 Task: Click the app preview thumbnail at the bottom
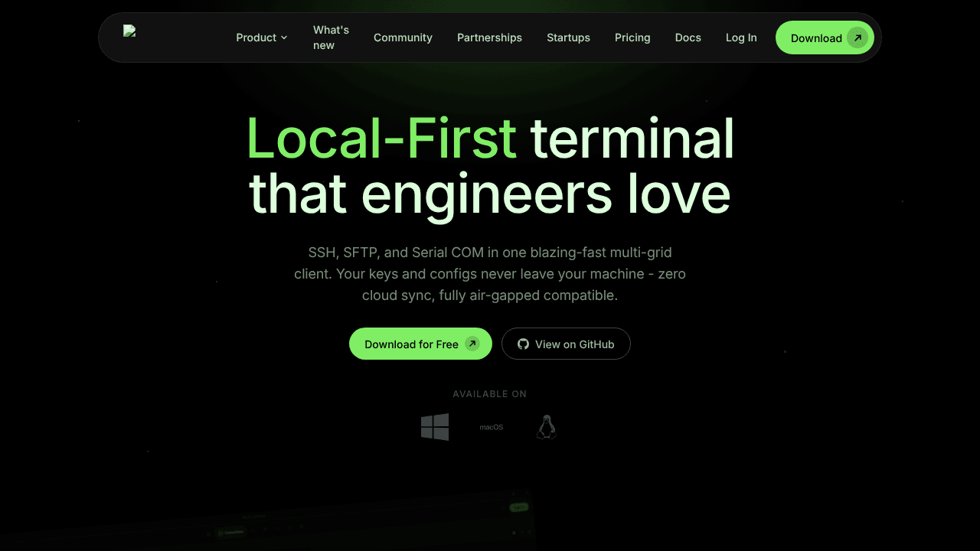click(268, 520)
